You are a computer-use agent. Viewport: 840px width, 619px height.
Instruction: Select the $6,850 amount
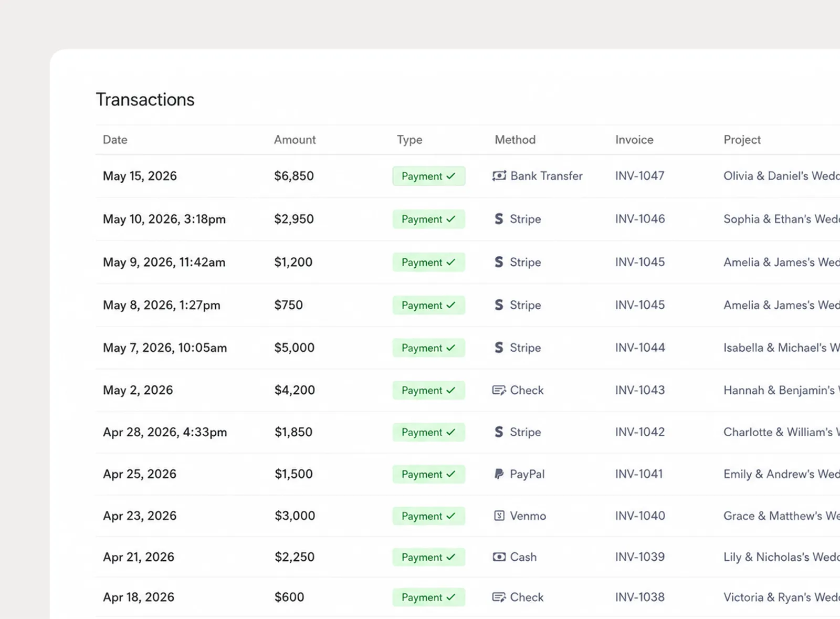(294, 176)
